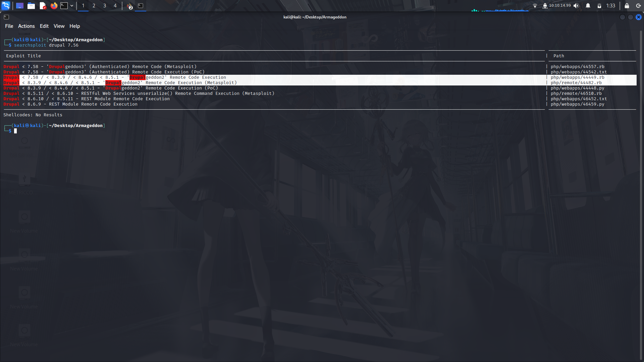Switch to workspace 2
Viewport: 644px width, 362px height.
click(94, 5)
